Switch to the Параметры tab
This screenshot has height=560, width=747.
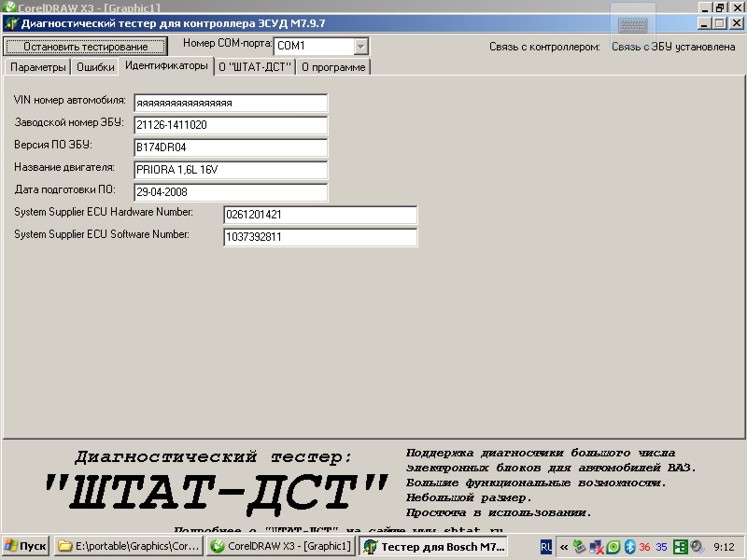37,67
